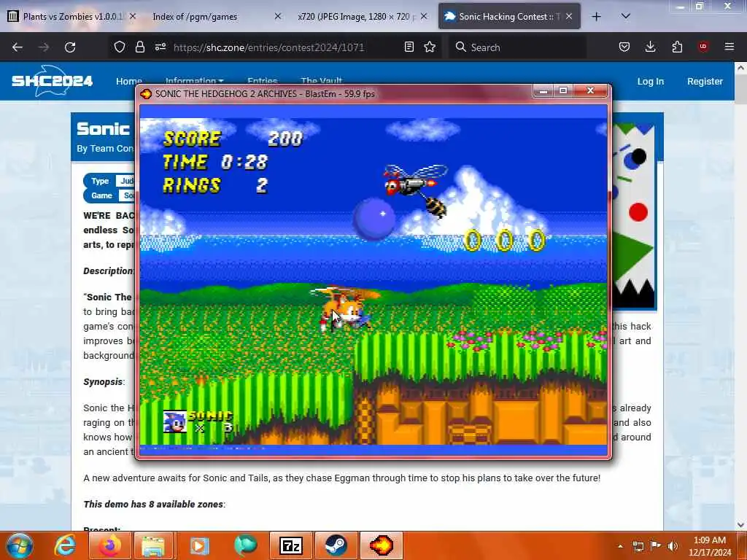Click the scrollbar down arrow on webpage
Image resolution: width=747 pixels, height=560 pixels.
(741, 524)
